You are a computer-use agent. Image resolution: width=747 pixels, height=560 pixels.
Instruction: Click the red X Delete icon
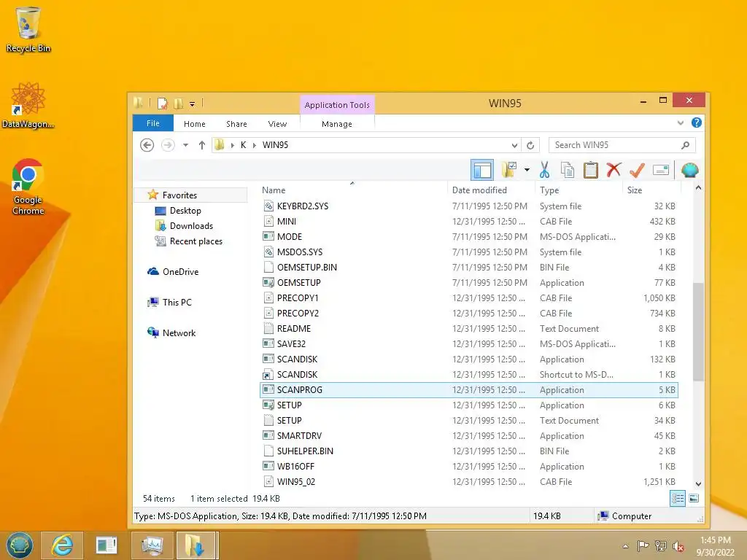614,169
